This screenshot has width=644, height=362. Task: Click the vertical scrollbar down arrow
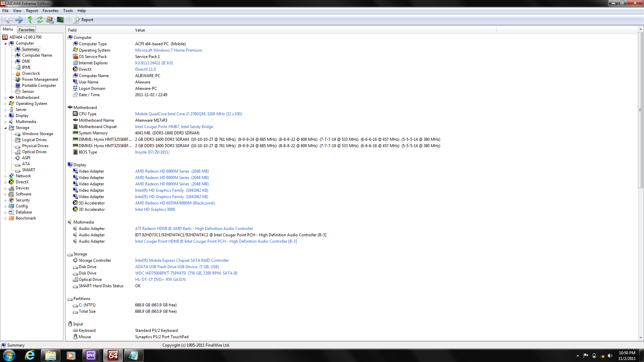pyautogui.click(x=641, y=338)
